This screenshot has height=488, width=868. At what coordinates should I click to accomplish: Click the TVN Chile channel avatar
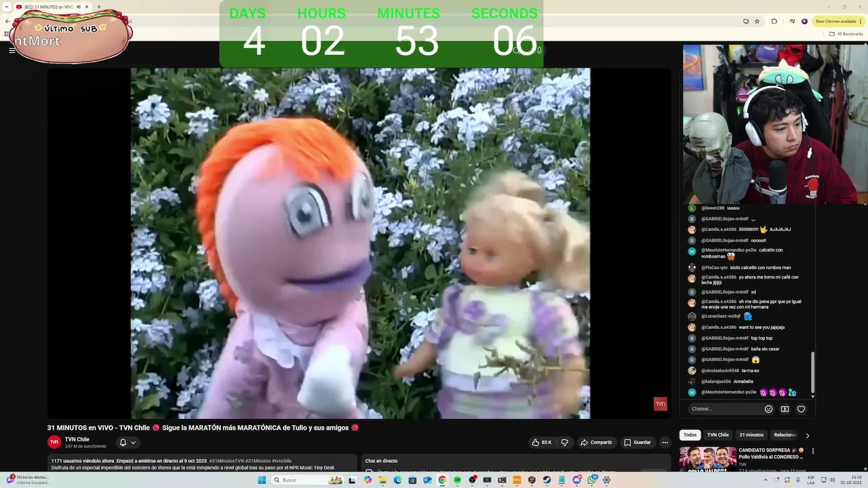[54, 442]
